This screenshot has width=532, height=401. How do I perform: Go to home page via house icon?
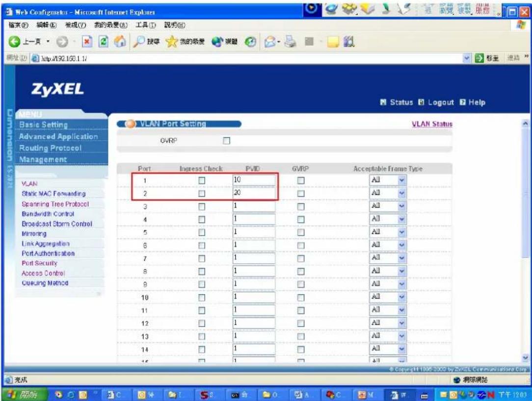click(x=119, y=42)
